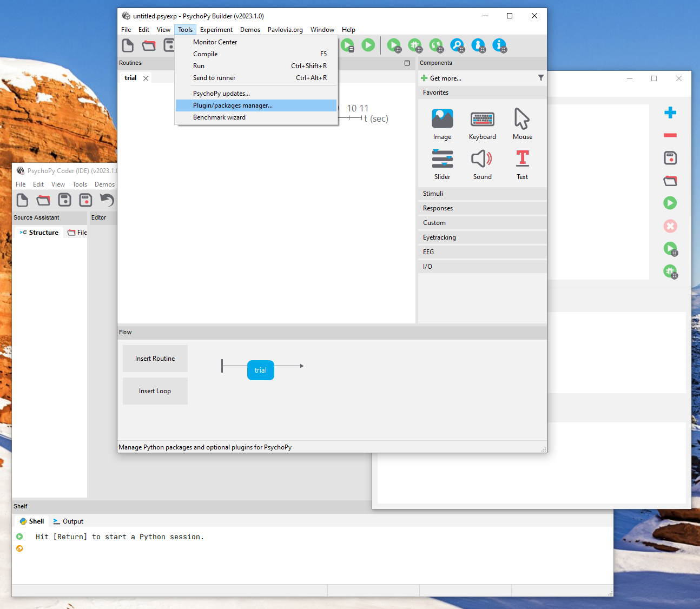Viewport: 700px width, 609px height.
Task: Open the Builder Help menu
Action: point(348,30)
